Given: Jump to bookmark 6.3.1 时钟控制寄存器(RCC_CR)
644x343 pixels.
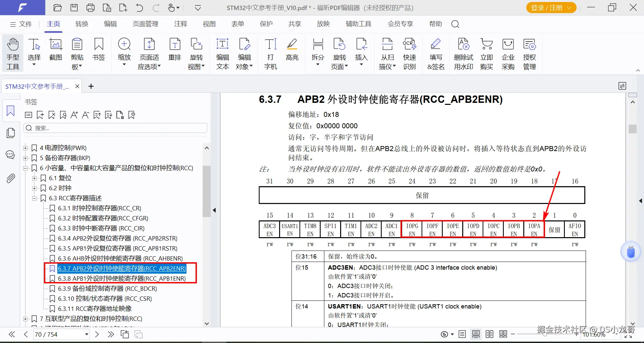Looking at the screenshot, I should click(x=100, y=208).
